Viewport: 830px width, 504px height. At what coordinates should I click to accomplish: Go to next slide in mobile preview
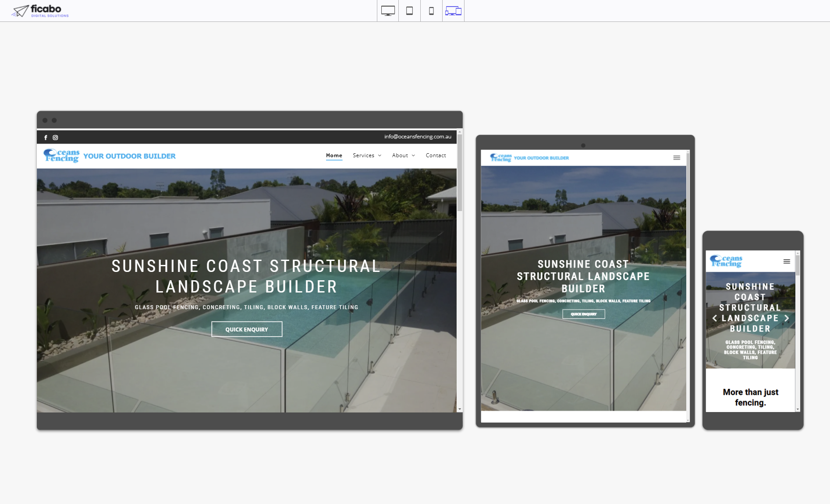[787, 318]
